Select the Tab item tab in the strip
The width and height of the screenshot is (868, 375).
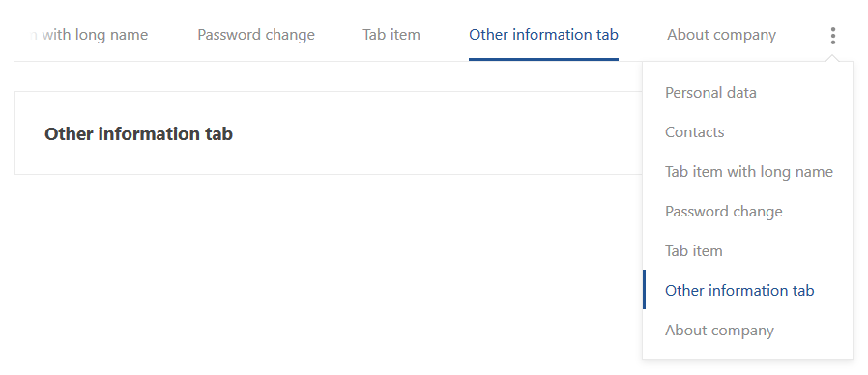(391, 35)
